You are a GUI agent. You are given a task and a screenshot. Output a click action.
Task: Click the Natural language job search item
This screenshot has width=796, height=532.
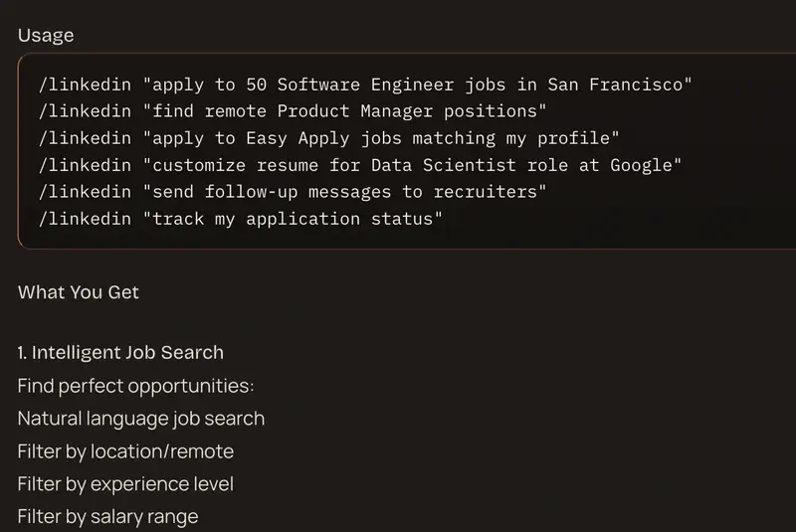pyautogui.click(x=141, y=419)
